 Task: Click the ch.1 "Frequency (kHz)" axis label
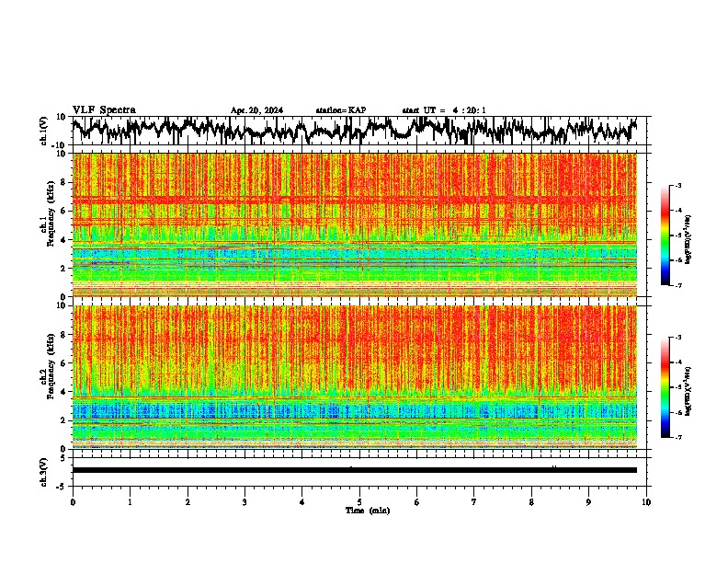(x=51, y=213)
